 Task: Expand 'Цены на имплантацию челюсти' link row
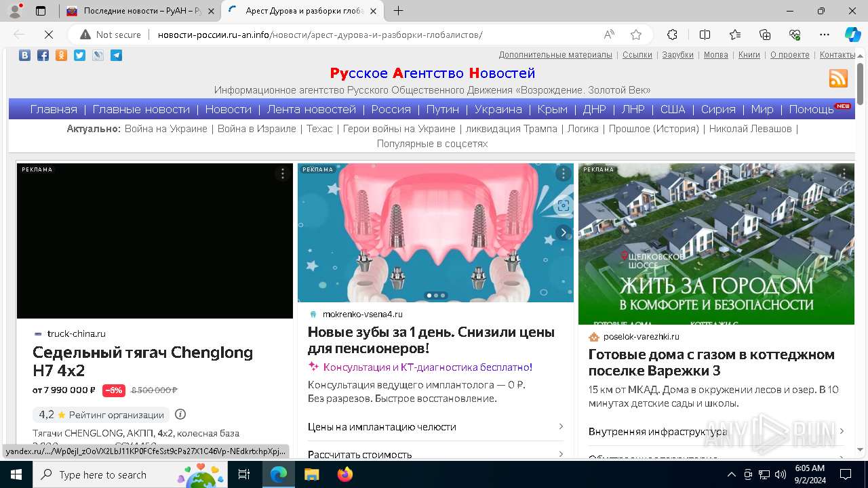435,427
